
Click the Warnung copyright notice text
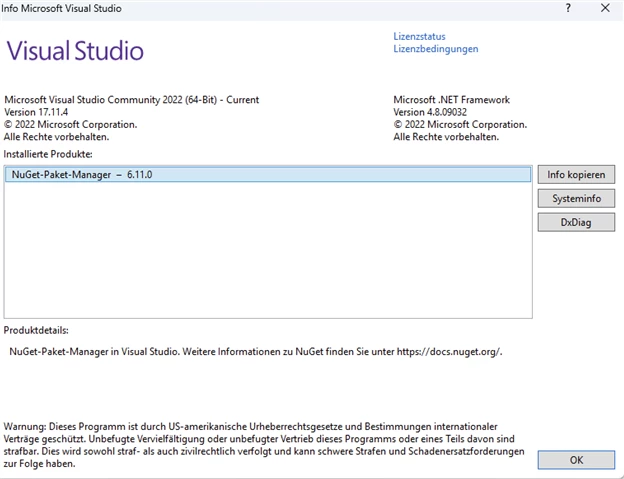[264, 445]
